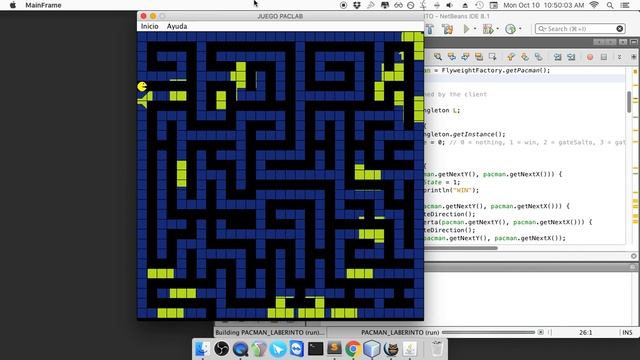Click Previous Bookmark editor icon
640x360 pixels.
click(511, 57)
